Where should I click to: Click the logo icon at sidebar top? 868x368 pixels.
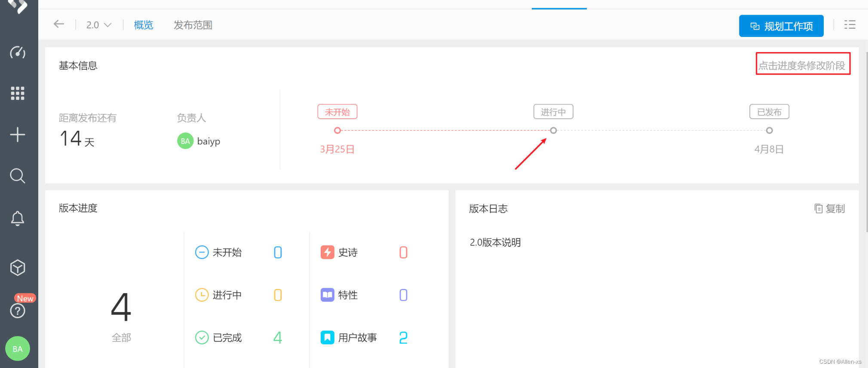pyautogui.click(x=18, y=6)
